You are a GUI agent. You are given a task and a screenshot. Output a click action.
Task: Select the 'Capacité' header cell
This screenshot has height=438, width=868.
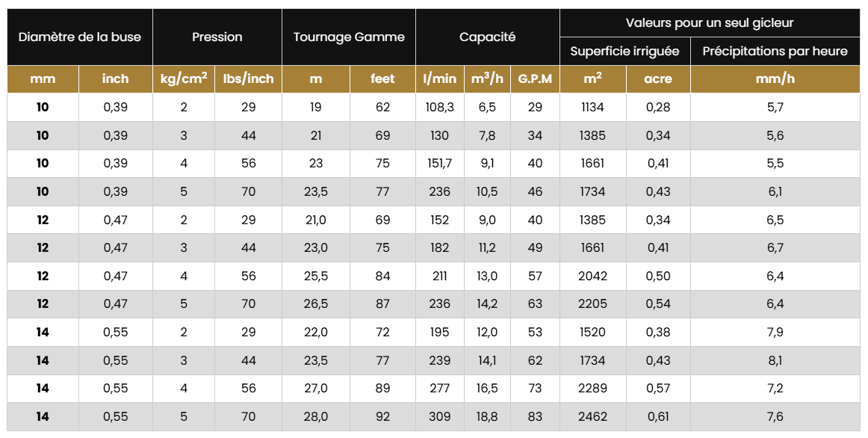click(x=487, y=37)
